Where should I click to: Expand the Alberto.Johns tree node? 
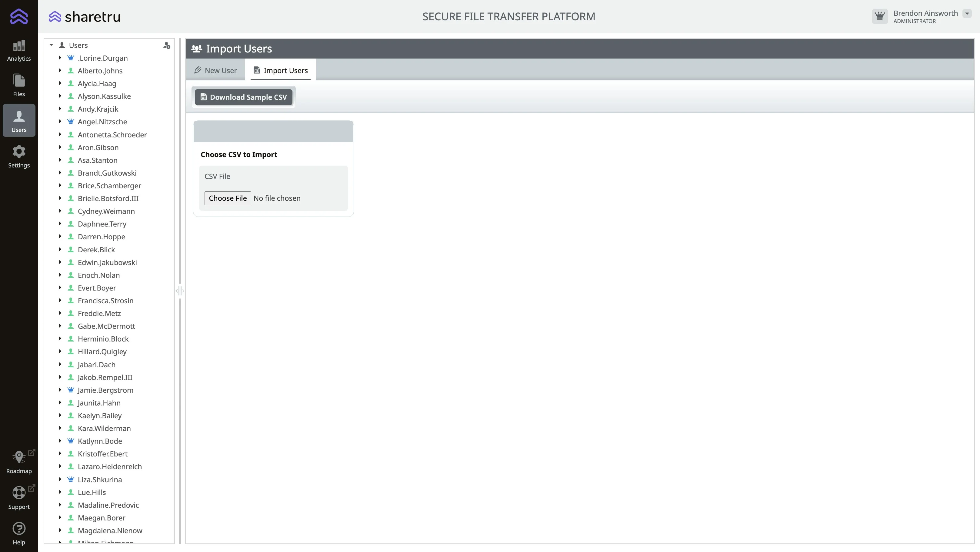(x=60, y=71)
